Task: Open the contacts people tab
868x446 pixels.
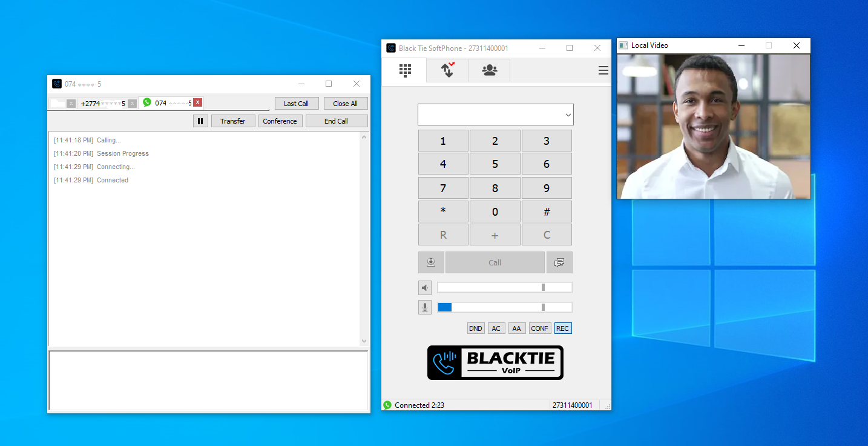Action: [489, 70]
